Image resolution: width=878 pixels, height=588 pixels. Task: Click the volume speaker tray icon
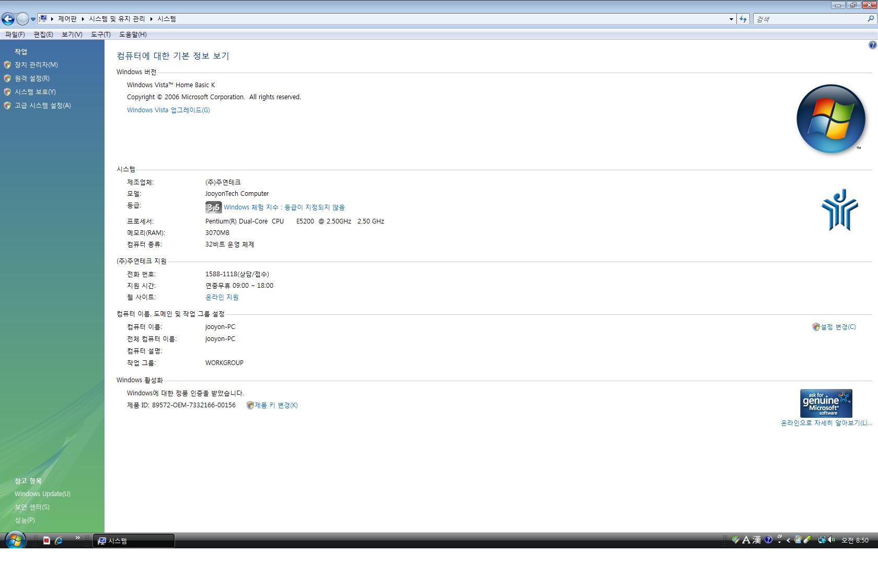831,539
